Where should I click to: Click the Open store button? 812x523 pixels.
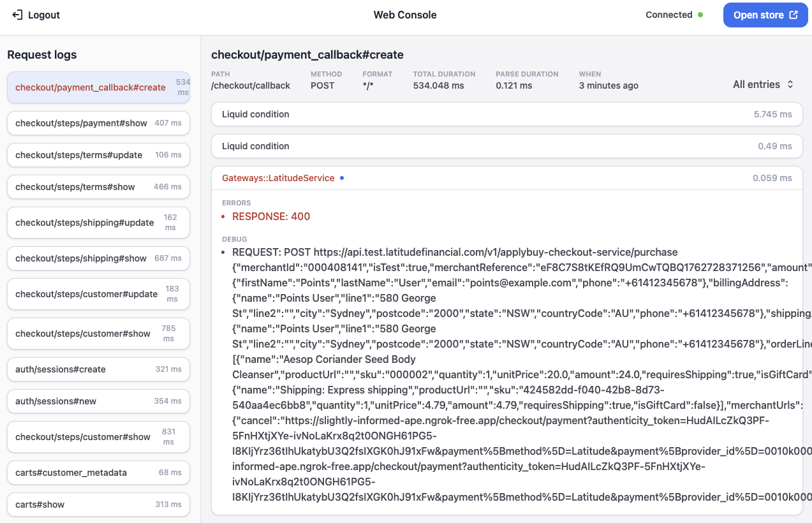click(x=765, y=15)
